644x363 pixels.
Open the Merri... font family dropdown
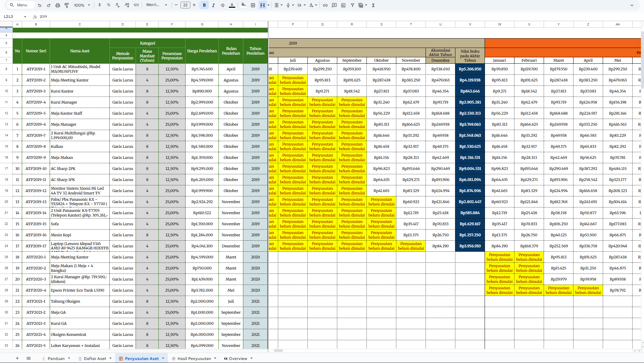pyautogui.click(x=156, y=5)
